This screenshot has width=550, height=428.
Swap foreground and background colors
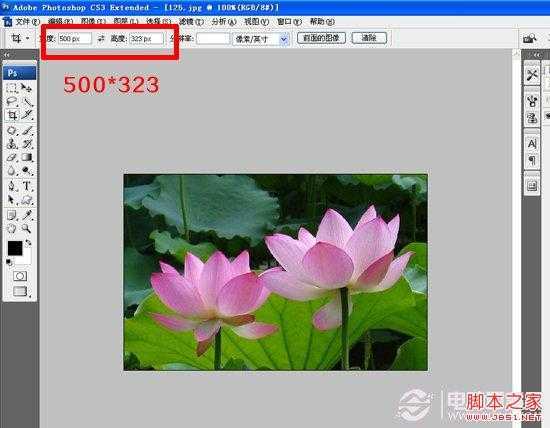[28, 243]
